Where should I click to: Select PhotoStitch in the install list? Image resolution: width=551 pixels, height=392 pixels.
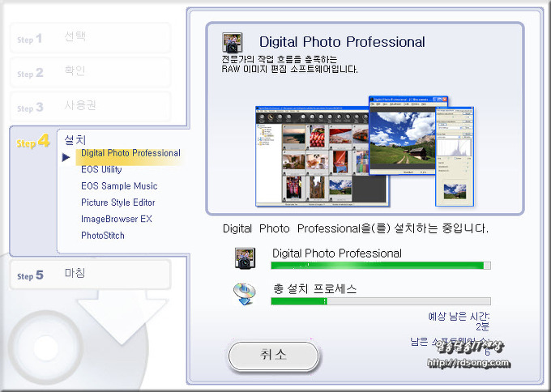103,236
